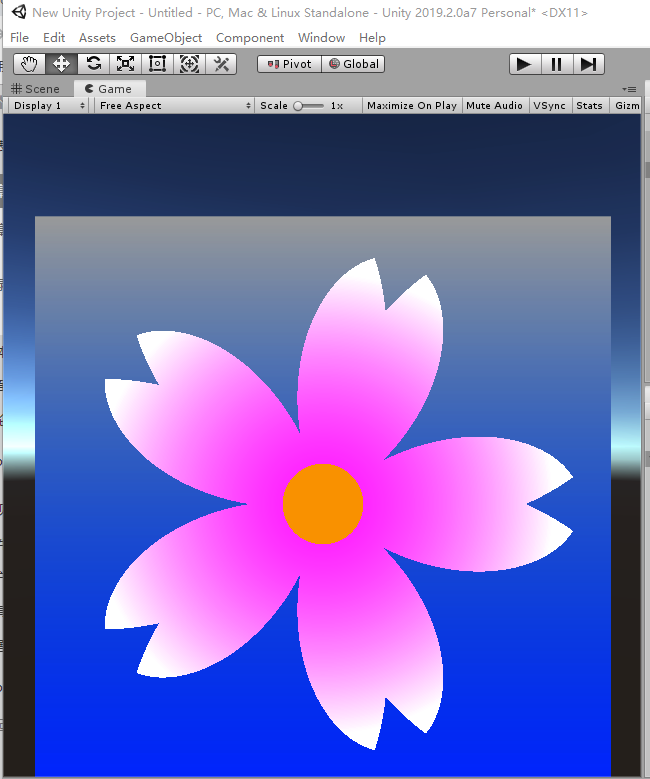
Task: Select the Game tab
Action: (x=109, y=89)
